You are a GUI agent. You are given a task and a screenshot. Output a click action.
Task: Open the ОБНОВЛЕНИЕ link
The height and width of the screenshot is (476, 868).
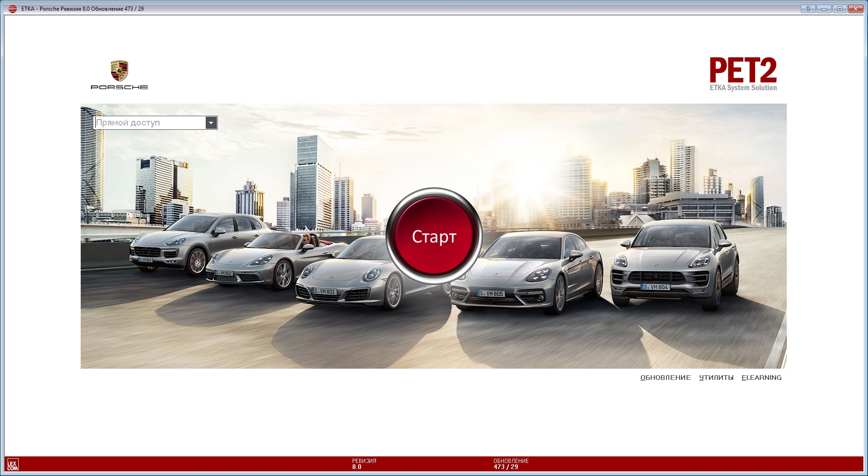665,378
